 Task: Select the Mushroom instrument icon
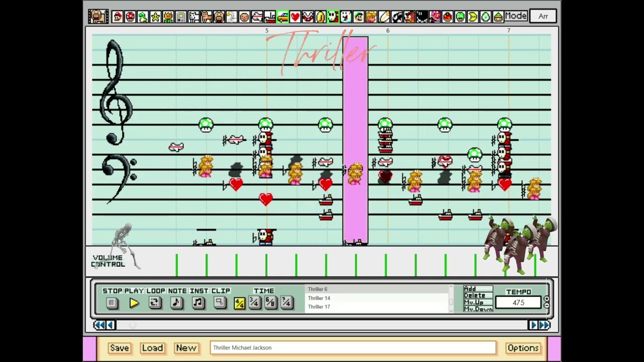(x=130, y=17)
